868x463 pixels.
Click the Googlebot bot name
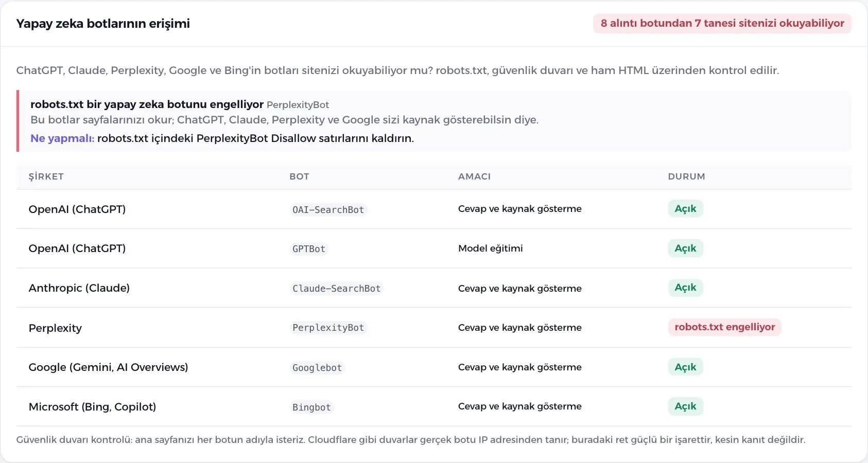[x=317, y=368]
